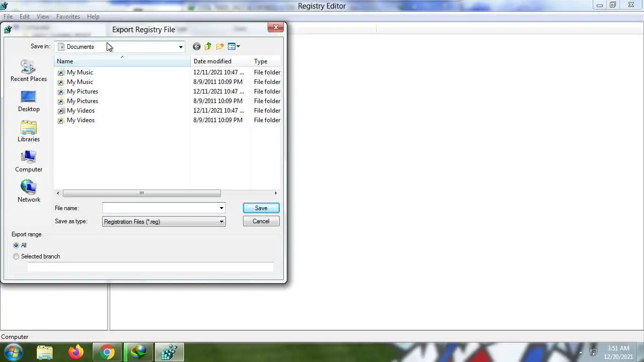Click the Cancel button
644x362 pixels.
[261, 221]
